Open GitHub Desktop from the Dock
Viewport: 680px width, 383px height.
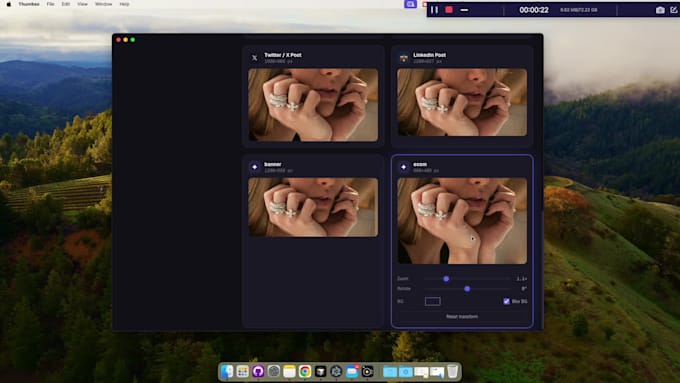(258, 371)
